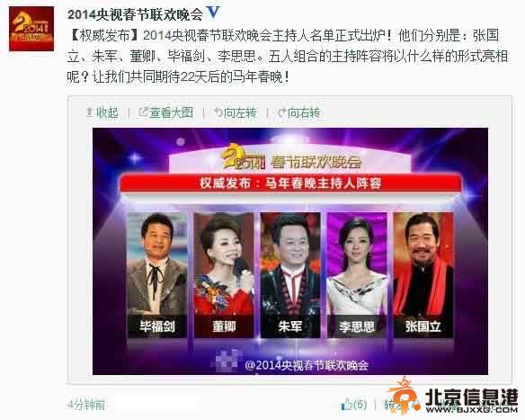This screenshot has height=420, width=525.
Task: Collapse the image using the 收起 label
Action: tap(107, 113)
